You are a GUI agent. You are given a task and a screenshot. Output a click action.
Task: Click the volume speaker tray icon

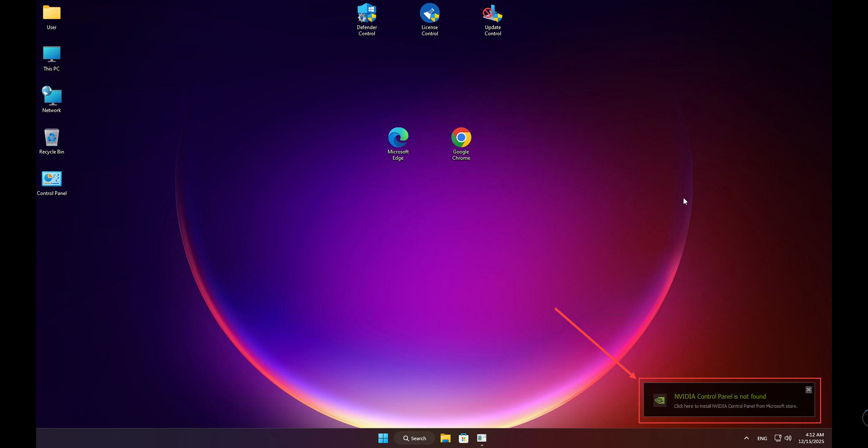788,438
